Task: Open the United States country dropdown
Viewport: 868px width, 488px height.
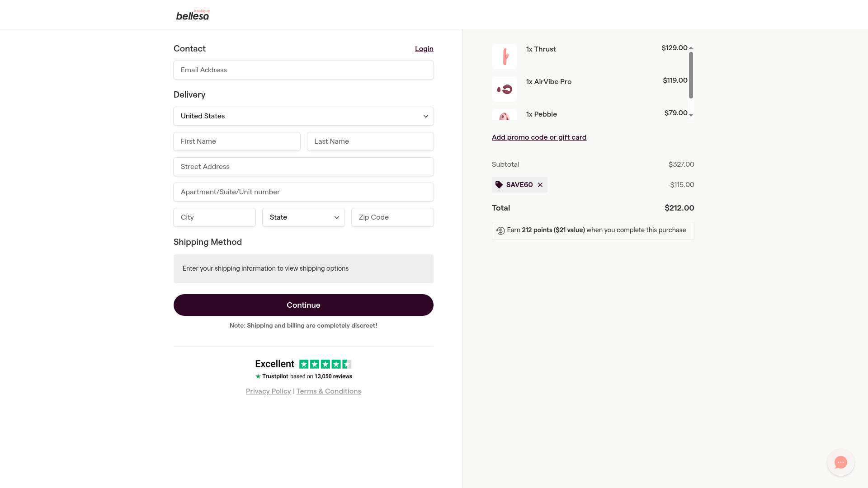Action: pyautogui.click(x=303, y=116)
